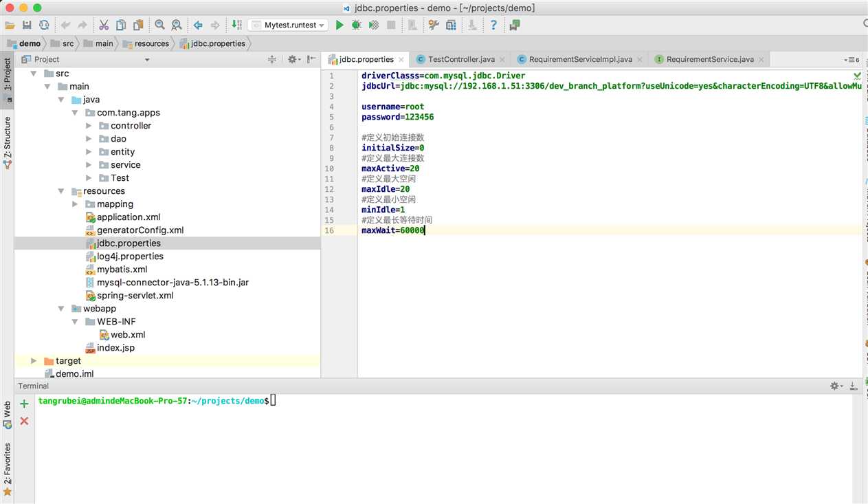Click the last toolbar icon after Help
This screenshot has width=868, height=504.
click(x=515, y=25)
